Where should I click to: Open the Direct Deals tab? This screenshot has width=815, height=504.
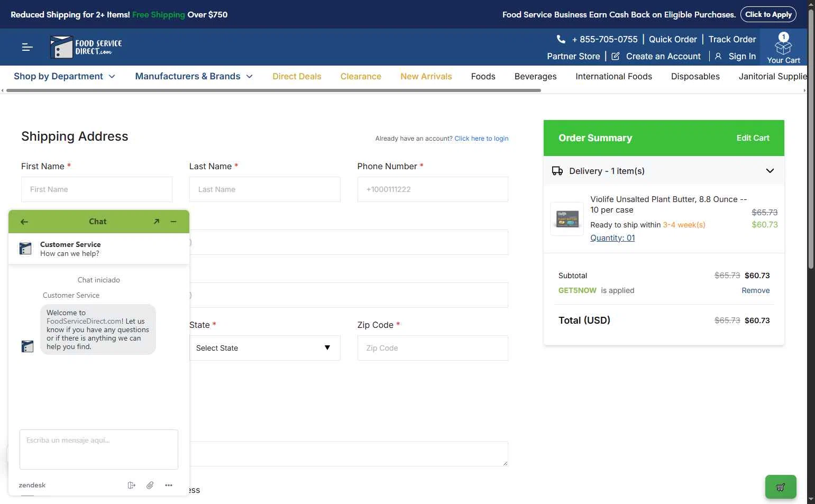(x=297, y=76)
